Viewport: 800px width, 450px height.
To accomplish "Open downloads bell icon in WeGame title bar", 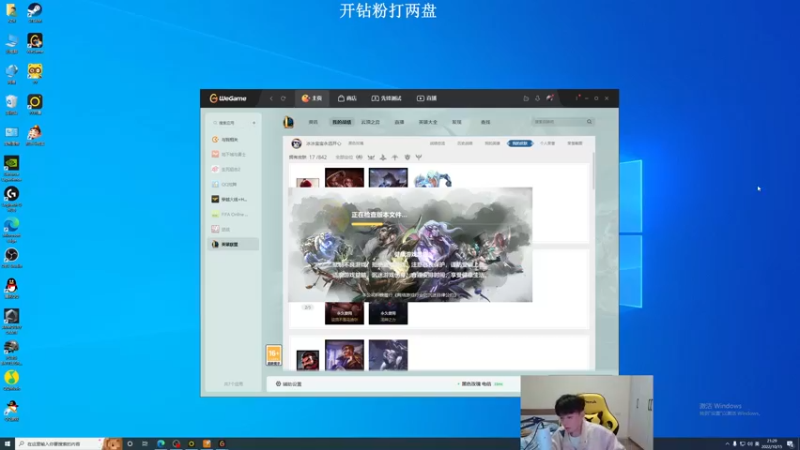I will 537,98.
